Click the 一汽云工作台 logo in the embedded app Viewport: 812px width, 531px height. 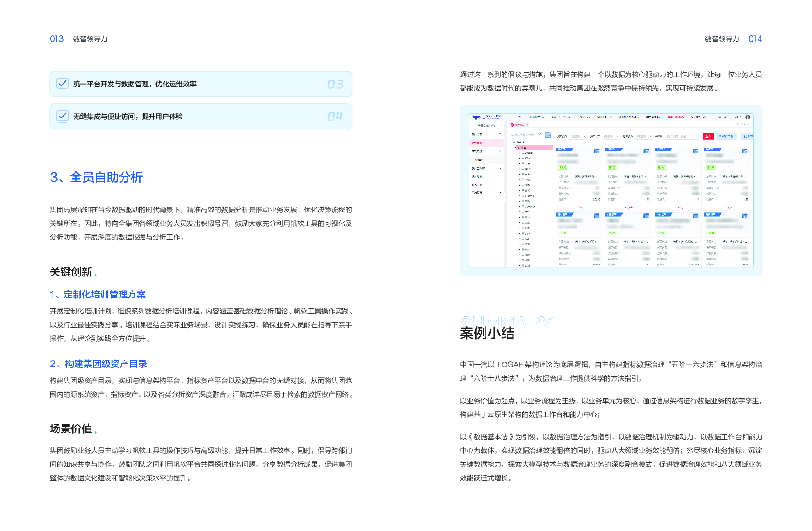[487, 117]
